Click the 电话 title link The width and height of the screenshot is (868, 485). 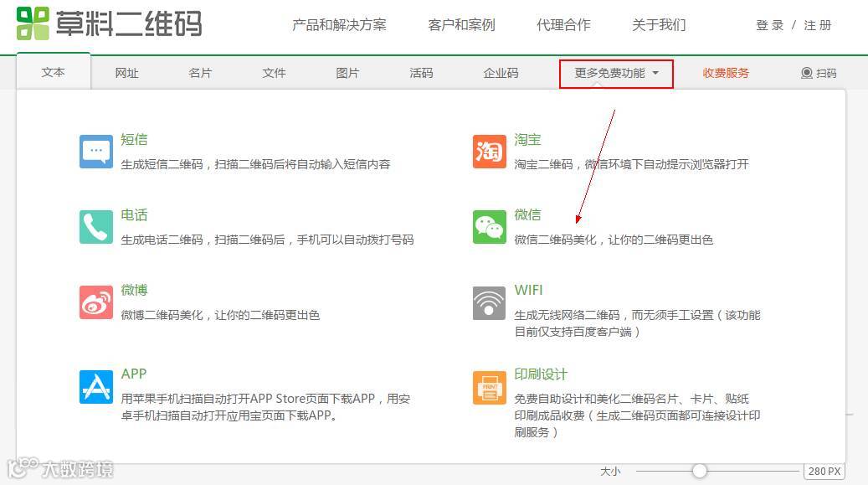pos(135,215)
